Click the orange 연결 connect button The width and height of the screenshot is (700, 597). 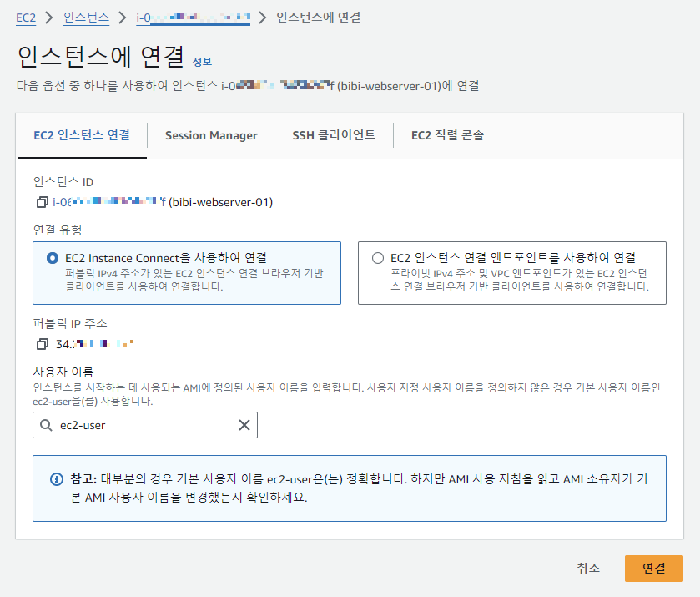pos(653,569)
